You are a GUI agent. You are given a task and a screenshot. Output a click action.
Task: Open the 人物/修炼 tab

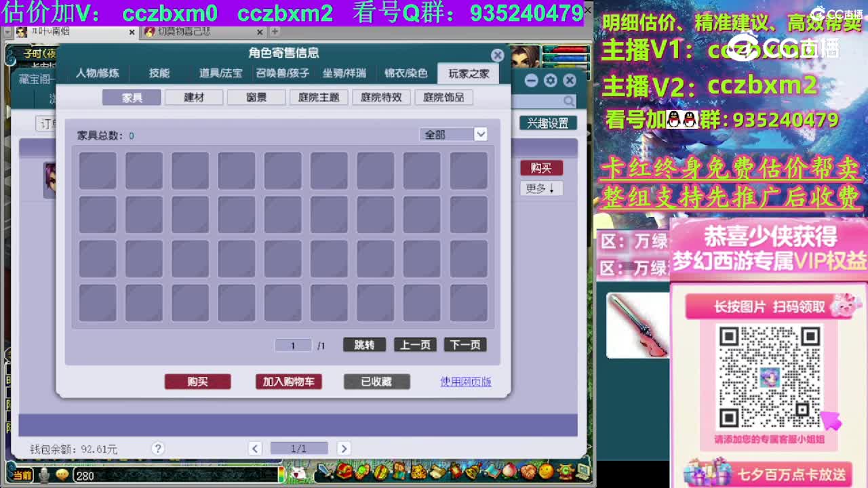98,73
